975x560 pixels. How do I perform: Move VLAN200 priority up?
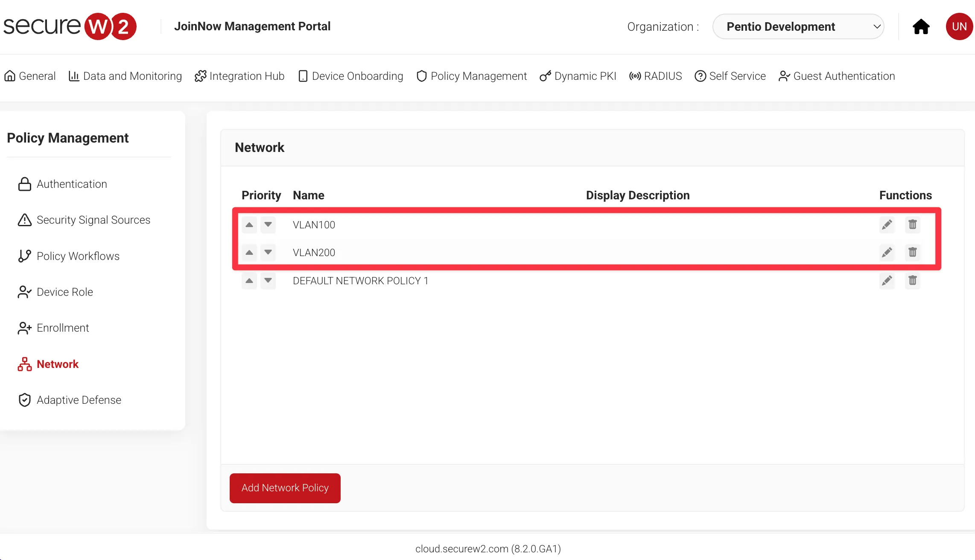pyautogui.click(x=249, y=253)
